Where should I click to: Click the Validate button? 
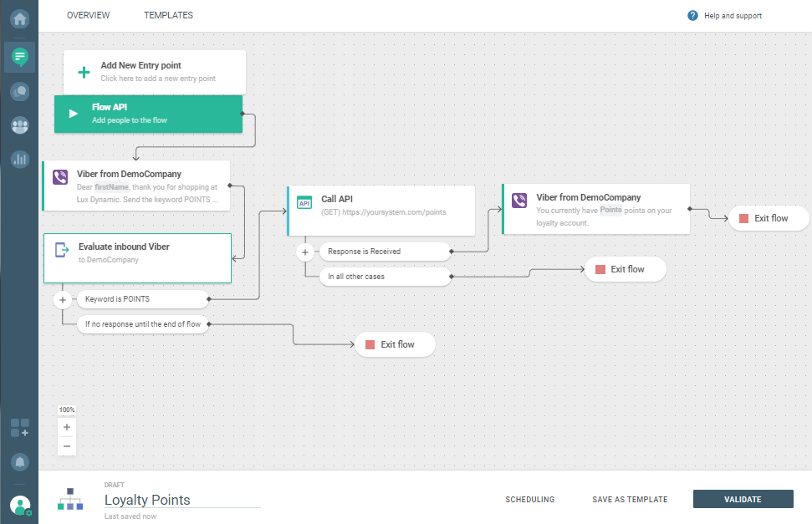tap(743, 499)
